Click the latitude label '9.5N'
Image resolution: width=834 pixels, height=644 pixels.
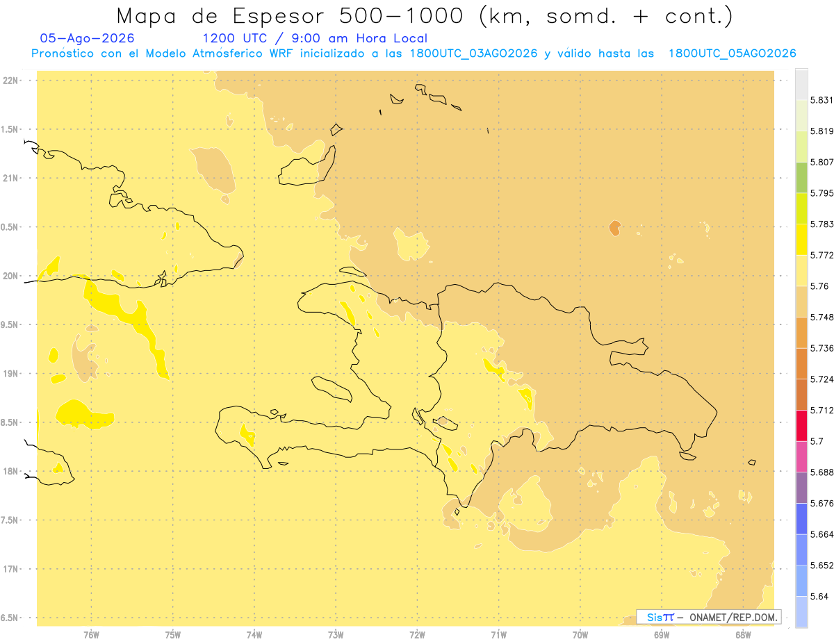point(10,324)
